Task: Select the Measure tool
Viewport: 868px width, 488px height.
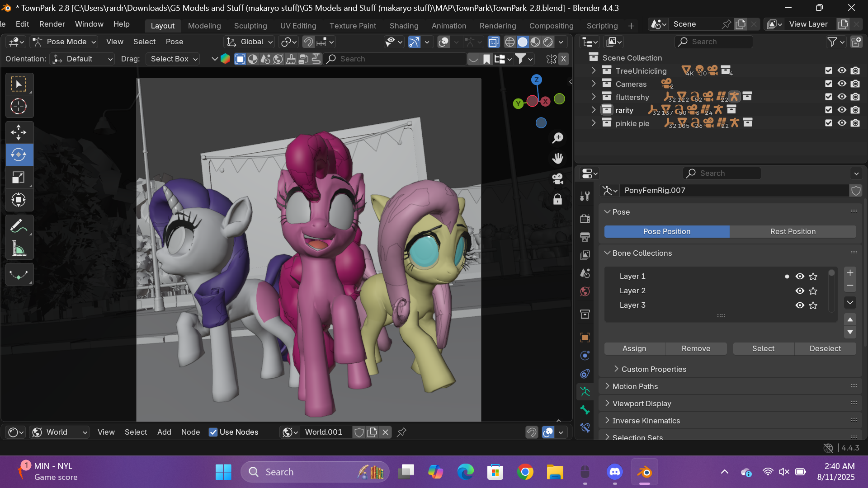Action: point(19,249)
